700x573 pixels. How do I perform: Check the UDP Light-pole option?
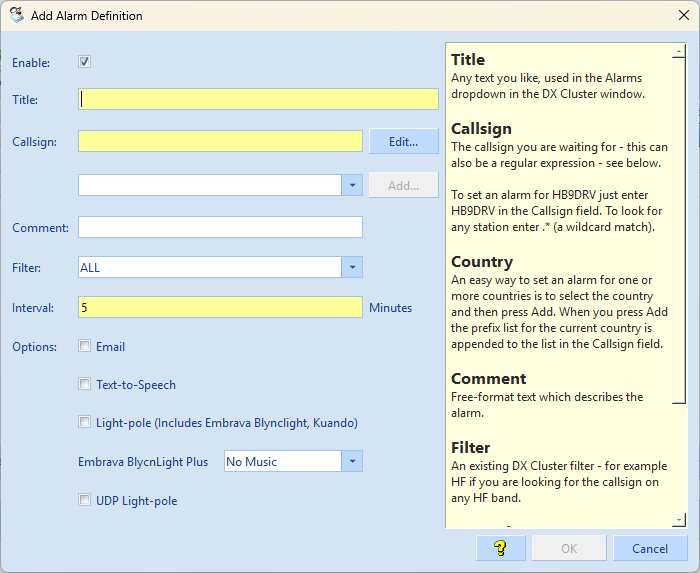(x=85, y=500)
